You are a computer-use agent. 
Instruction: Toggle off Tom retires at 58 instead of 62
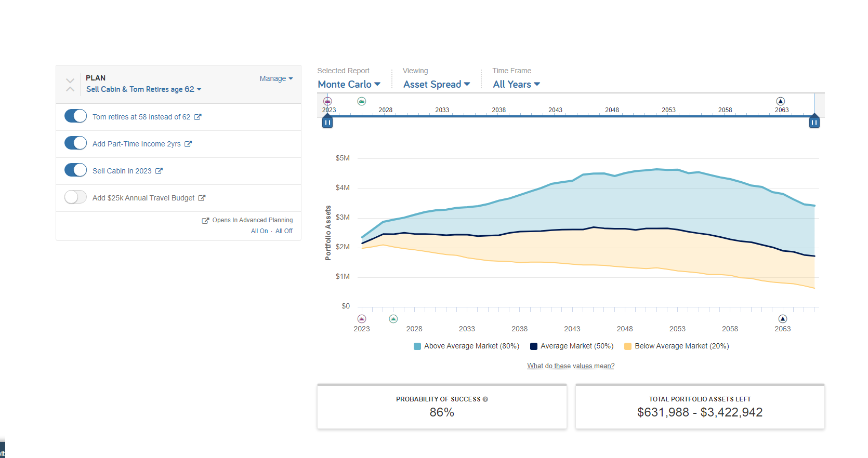click(75, 116)
